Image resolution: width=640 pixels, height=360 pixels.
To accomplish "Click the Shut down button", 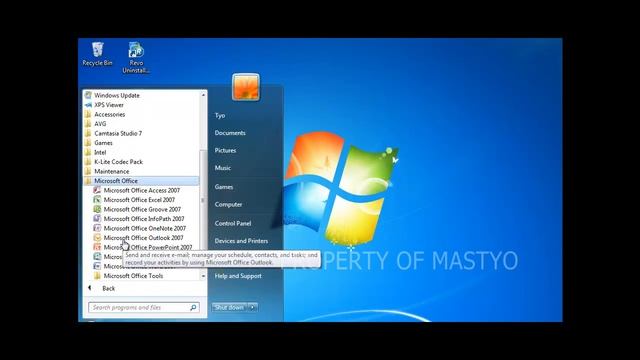I will tap(230, 307).
